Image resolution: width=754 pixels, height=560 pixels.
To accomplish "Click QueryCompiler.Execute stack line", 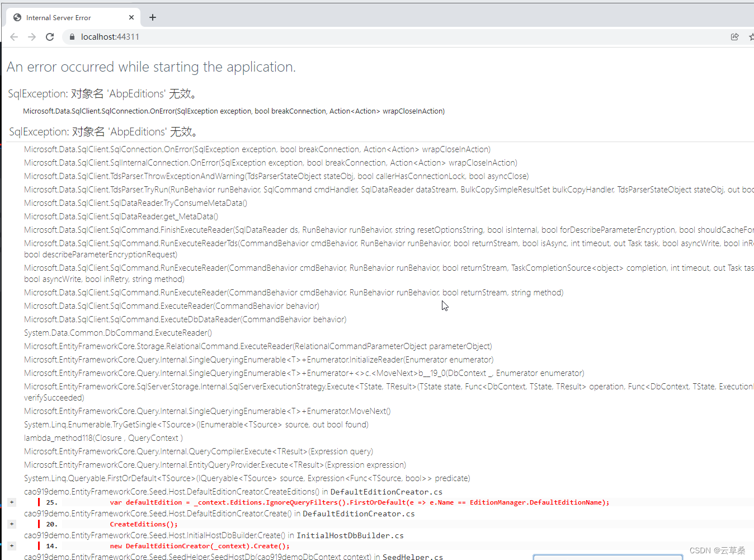I will (199, 451).
